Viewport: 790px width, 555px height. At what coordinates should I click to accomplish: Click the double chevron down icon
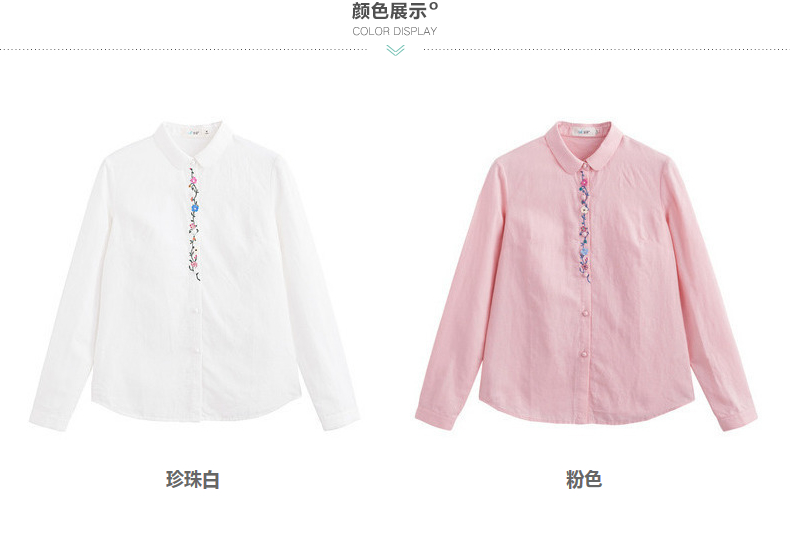click(396, 50)
